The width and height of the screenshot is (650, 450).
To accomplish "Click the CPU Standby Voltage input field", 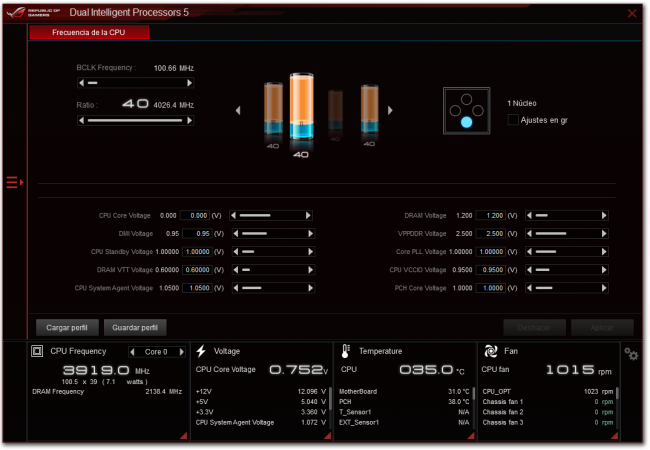I will tap(197, 252).
